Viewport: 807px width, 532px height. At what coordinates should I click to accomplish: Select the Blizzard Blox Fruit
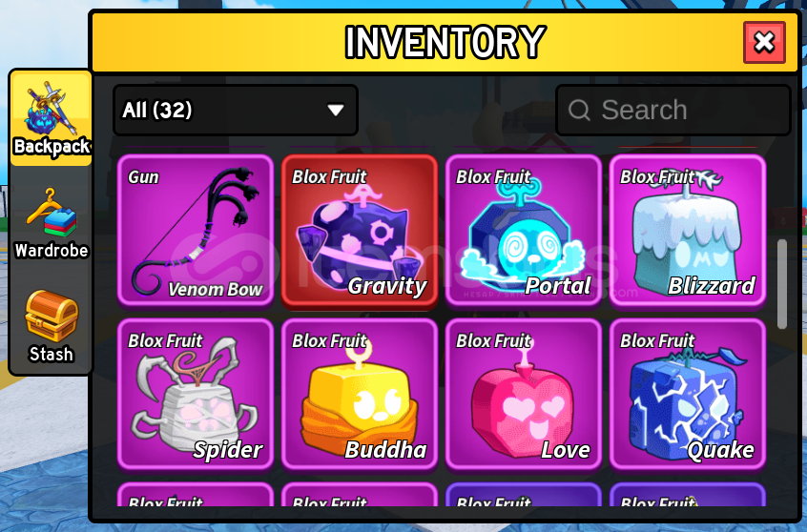[688, 231]
